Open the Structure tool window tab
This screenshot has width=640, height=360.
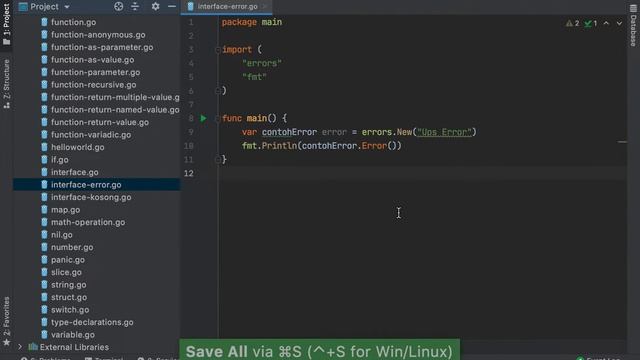(7, 84)
